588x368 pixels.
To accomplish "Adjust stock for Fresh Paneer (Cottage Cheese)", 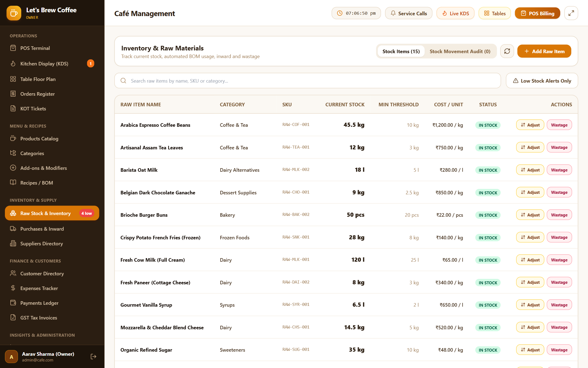I will (530, 282).
